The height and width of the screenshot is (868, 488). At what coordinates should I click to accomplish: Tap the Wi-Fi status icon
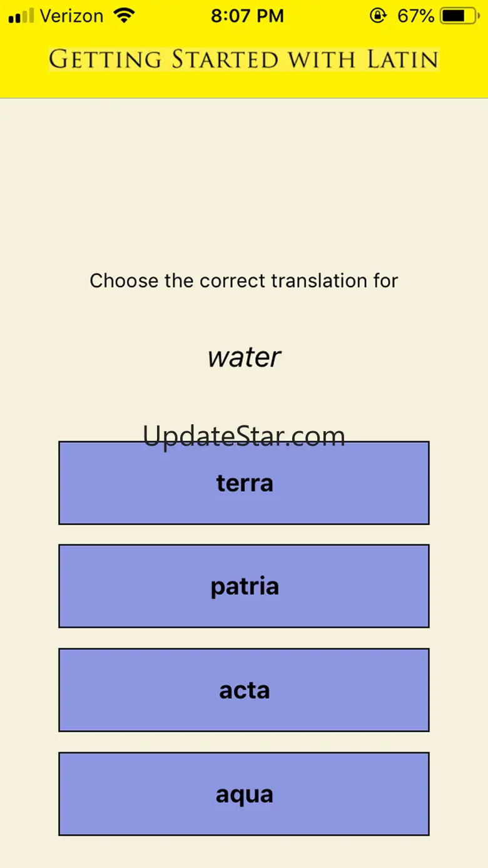[125, 16]
